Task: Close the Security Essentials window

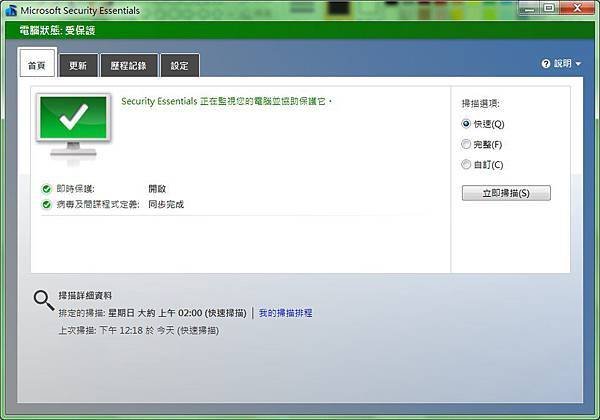Action: [578, 8]
